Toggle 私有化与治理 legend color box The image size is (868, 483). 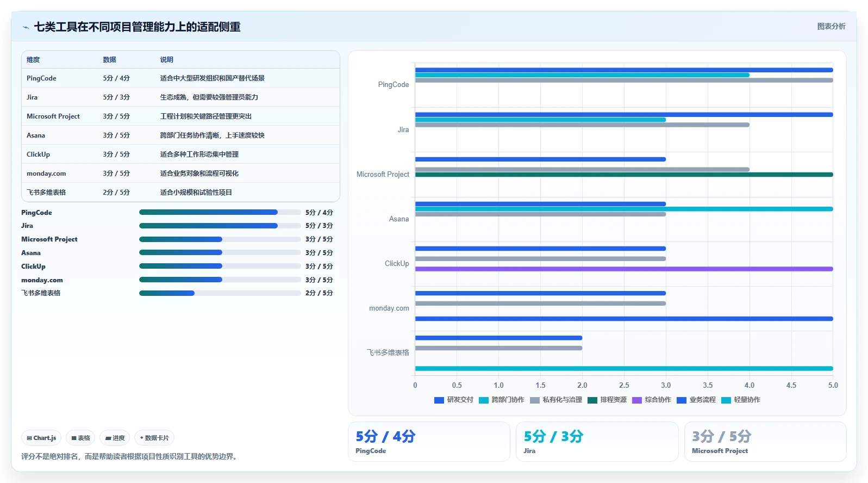[535, 400]
